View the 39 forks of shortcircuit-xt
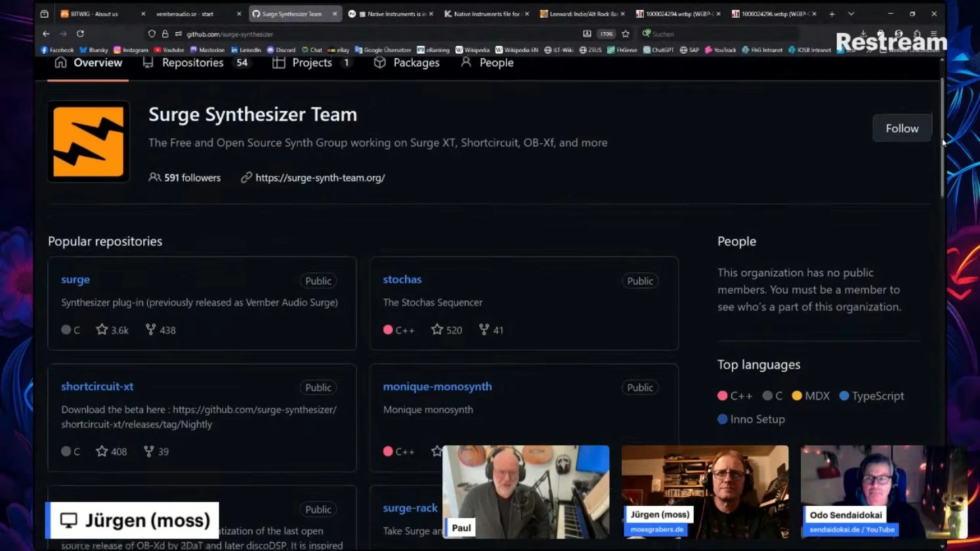This screenshot has width=980, height=551. pyautogui.click(x=156, y=451)
